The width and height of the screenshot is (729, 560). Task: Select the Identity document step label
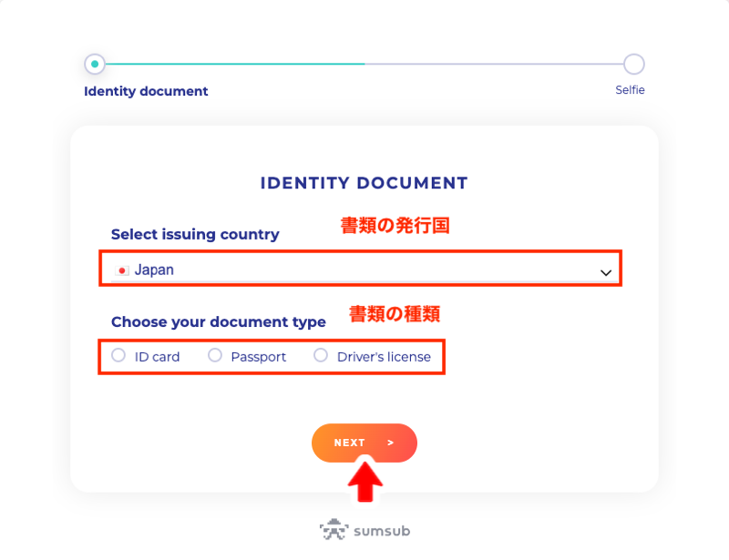[146, 91]
